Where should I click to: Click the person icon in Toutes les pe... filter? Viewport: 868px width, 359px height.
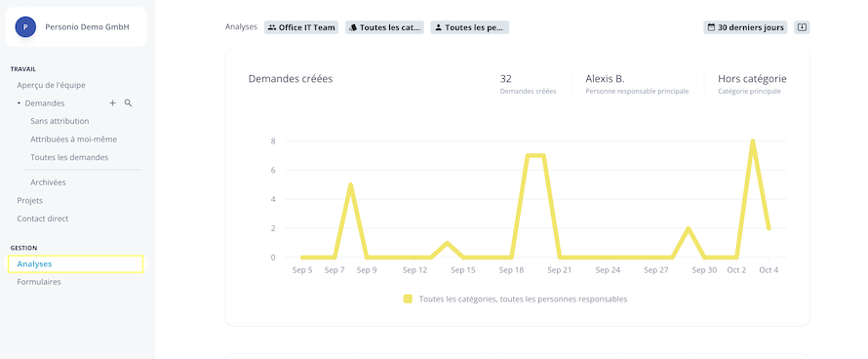click(x=439, y=27)
